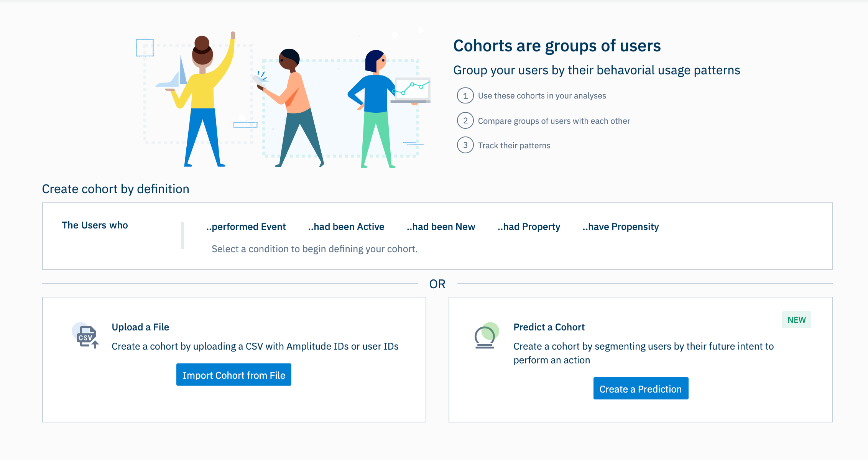Click the Upload a File heading

pyautogui.click(x=140, y=327)
